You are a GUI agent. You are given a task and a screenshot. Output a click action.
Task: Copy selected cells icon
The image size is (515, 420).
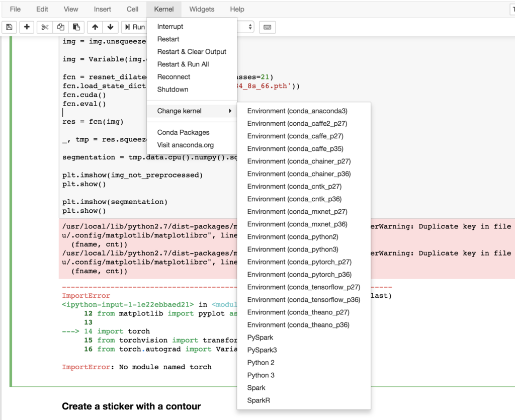[x=60, y=27]
